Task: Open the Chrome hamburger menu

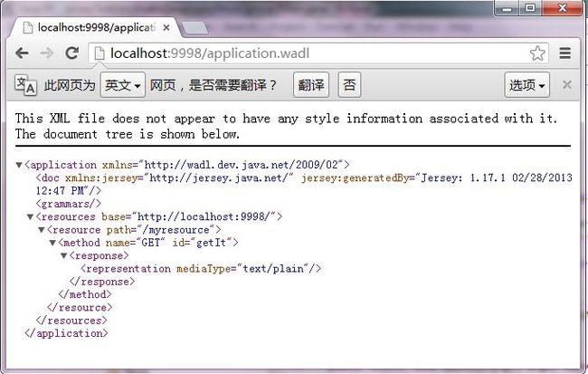Action: [x=565, y=53]
